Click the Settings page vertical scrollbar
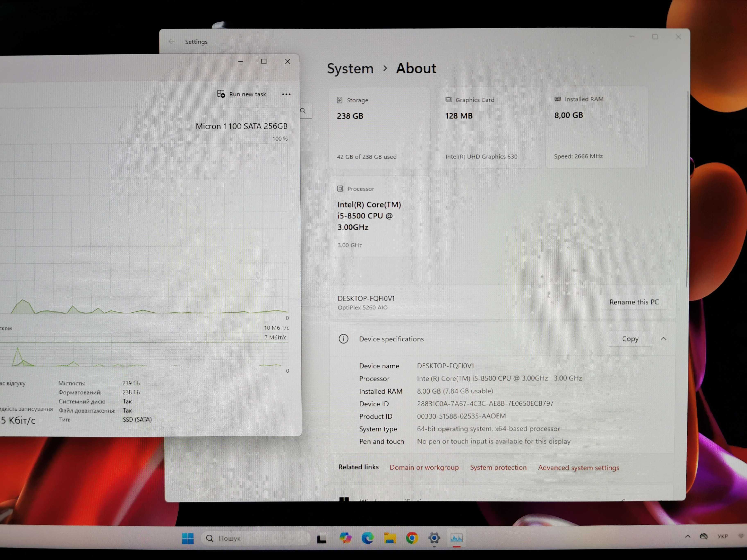Screen dimensions: 747x560 coord(687,189)
